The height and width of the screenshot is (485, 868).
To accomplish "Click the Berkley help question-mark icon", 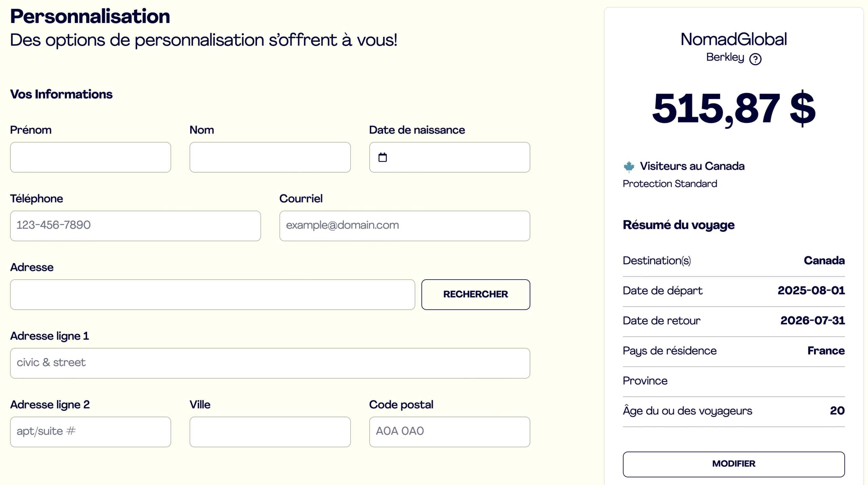I will [x=755, y=59].
